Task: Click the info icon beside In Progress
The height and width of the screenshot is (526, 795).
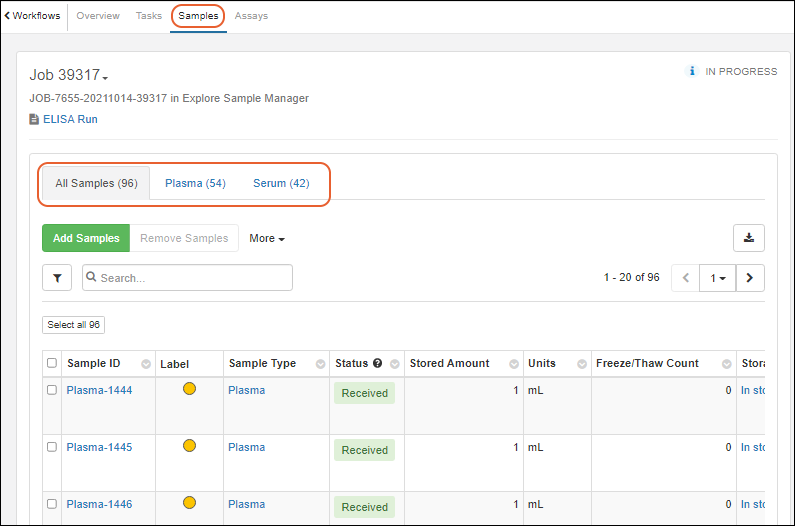Action: (x=691, y=72)
